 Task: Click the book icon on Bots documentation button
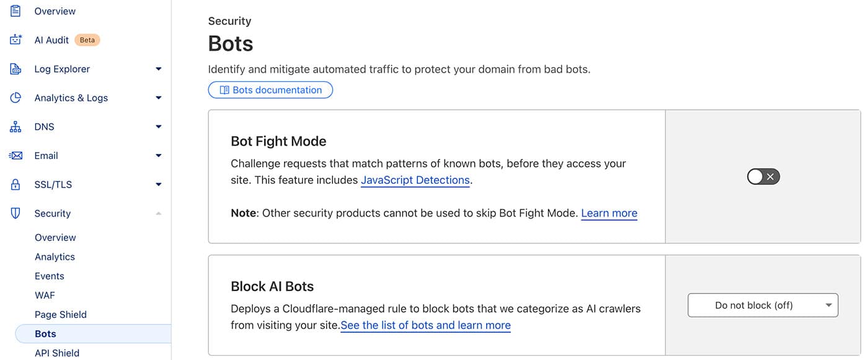click(225, 89)
